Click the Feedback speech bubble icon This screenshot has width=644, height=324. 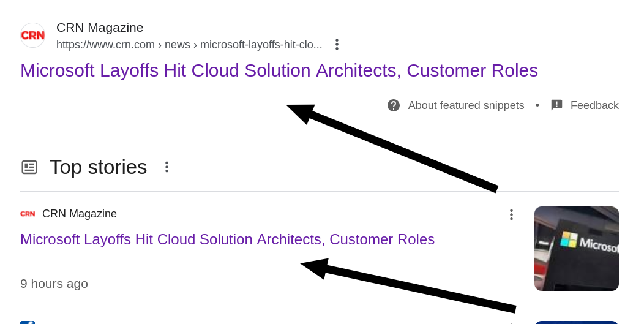556,105
